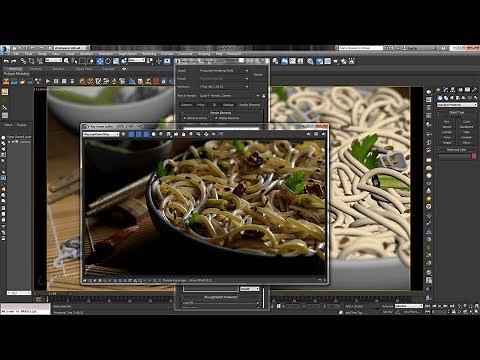Select the Select and Link tool
This screenshot has width=480, height=360.
coord(23,61)
